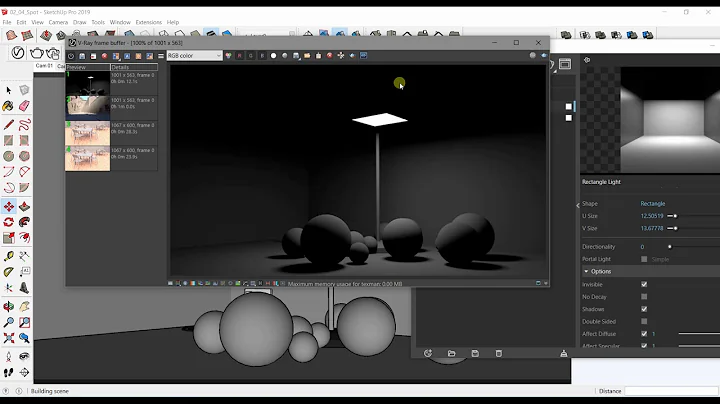
Task: Save image in frame buffer toolbar
Action: (82, 56)
